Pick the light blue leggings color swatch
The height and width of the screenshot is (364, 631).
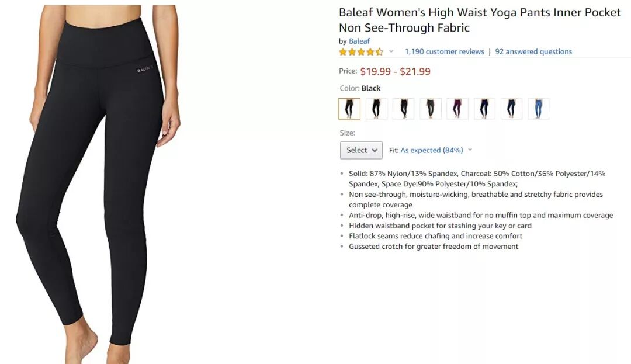pyautogui.click(x=539, y=109)
